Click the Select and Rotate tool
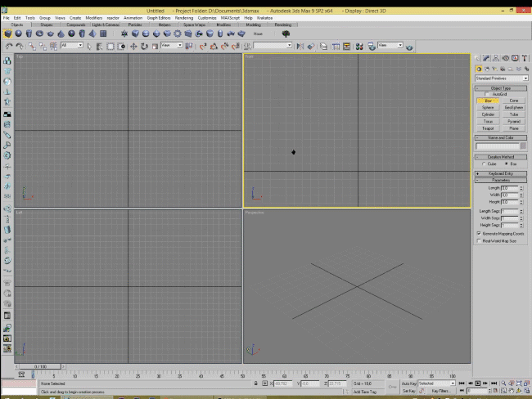The height and width of the screenshot is (399, 532). coord(144,46)
